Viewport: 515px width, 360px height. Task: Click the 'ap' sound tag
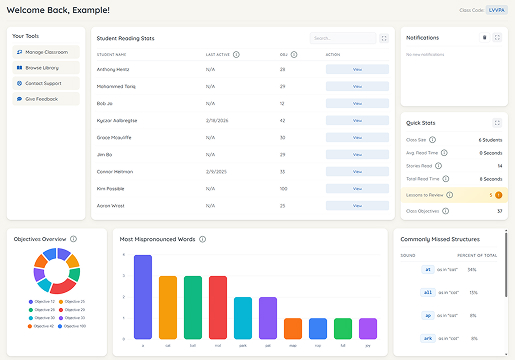[428, 315]
